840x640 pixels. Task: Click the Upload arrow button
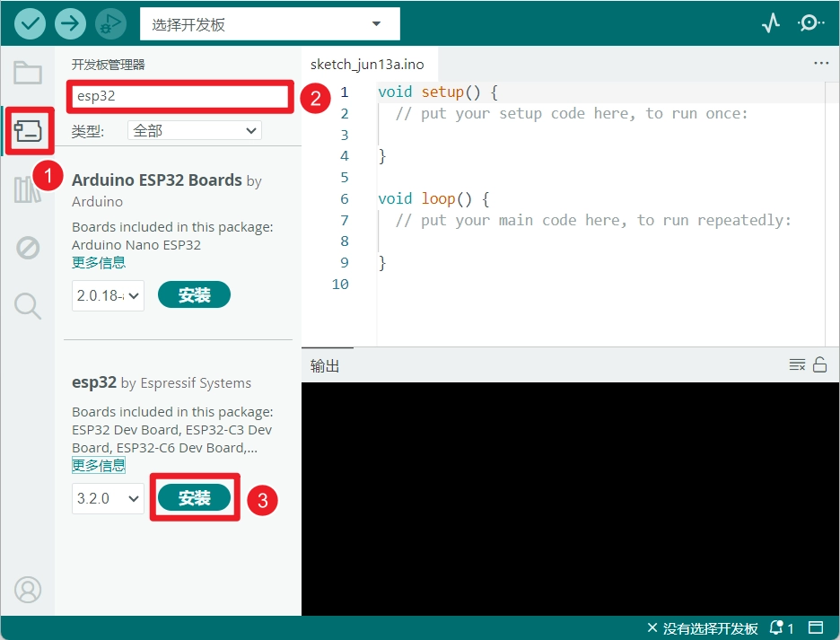point(70,24)
